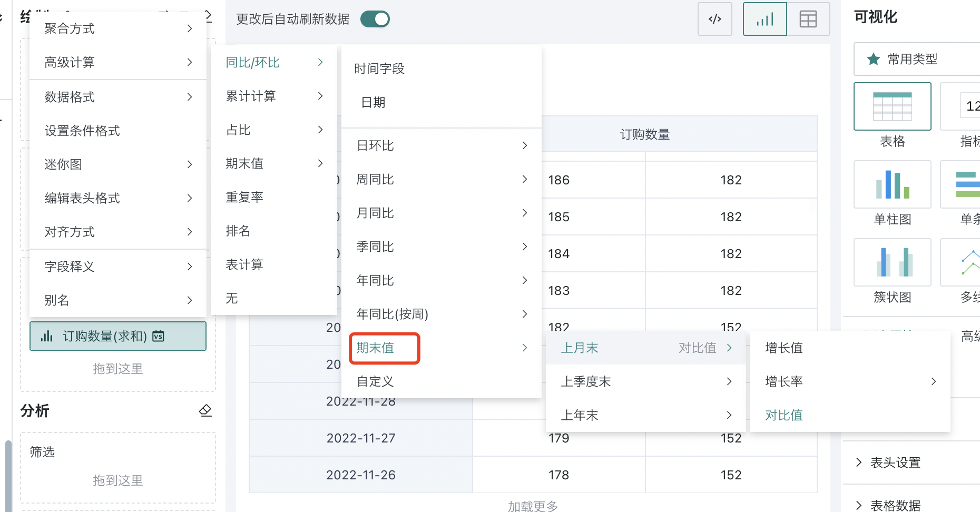Click the 订购数量(求和) field pill

pyautogui.click(x=117, y=336)
